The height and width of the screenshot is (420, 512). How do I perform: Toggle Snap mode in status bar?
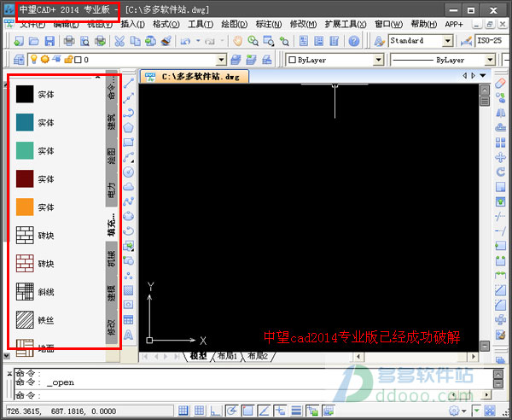coord(183,411)
